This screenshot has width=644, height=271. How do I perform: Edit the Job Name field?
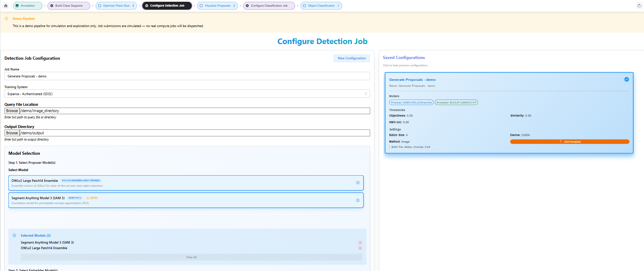click(x=187, y=76)
